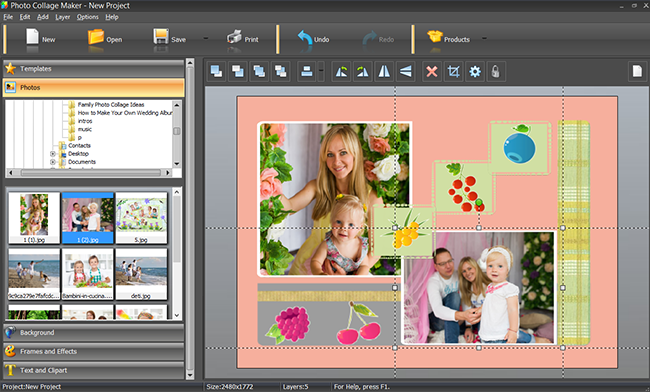Click the folder tree's scroll down arrow
This screenshot has height=392, width=650.
pyautogui.click(x=177, y=164)
